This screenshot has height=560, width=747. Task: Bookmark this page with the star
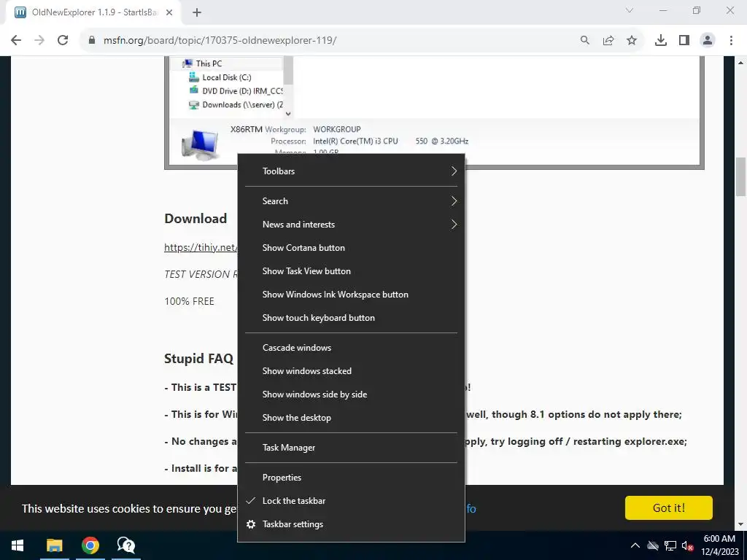tap(632, 40)
